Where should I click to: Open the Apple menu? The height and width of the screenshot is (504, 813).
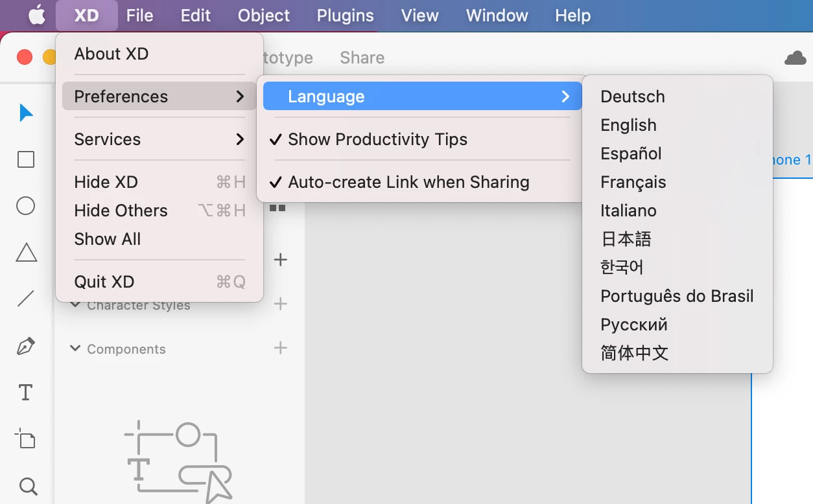point(37,15)
